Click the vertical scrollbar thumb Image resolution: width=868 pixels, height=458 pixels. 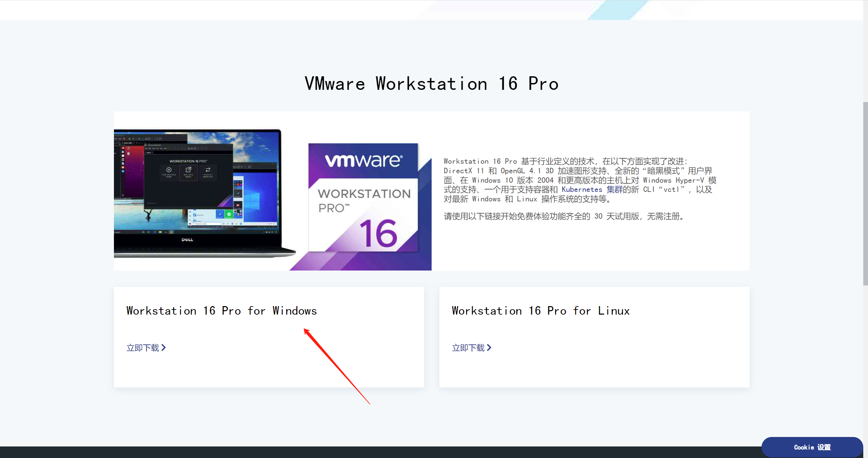pyautogui.click(x=865, y=193)
